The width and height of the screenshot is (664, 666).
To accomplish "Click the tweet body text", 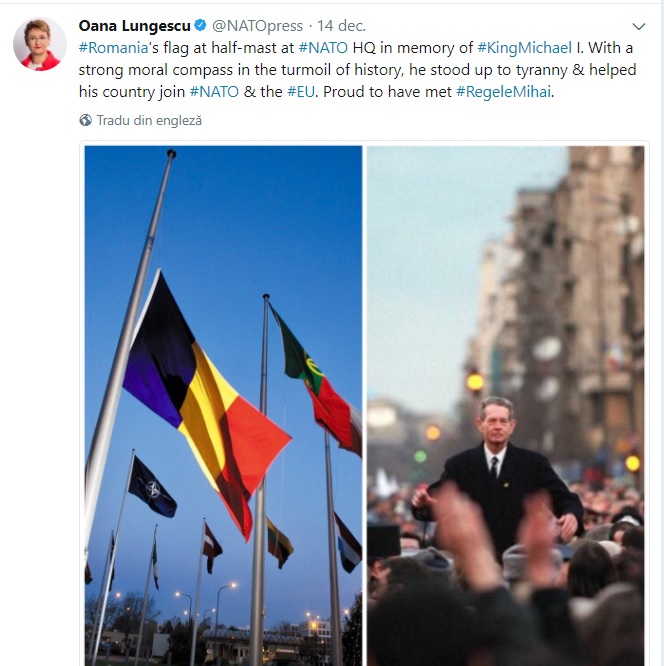I will [357, 70].
